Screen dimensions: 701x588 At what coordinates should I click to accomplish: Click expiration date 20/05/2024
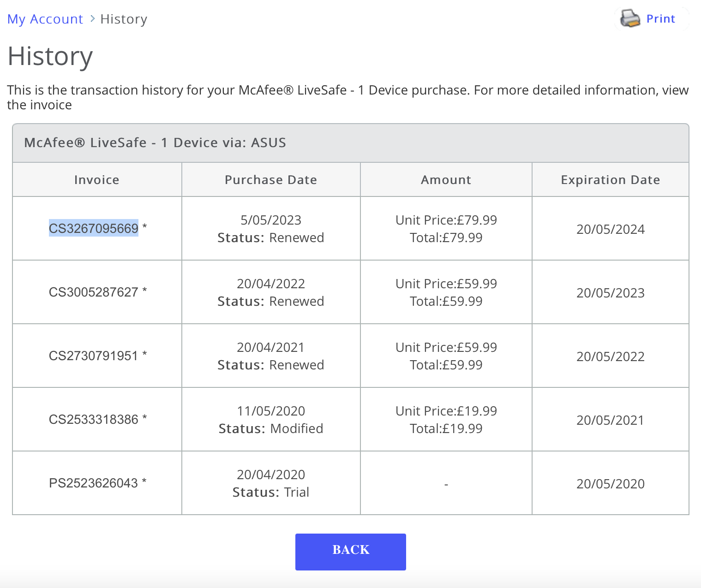pyautogui.click(x=610, y=229)
